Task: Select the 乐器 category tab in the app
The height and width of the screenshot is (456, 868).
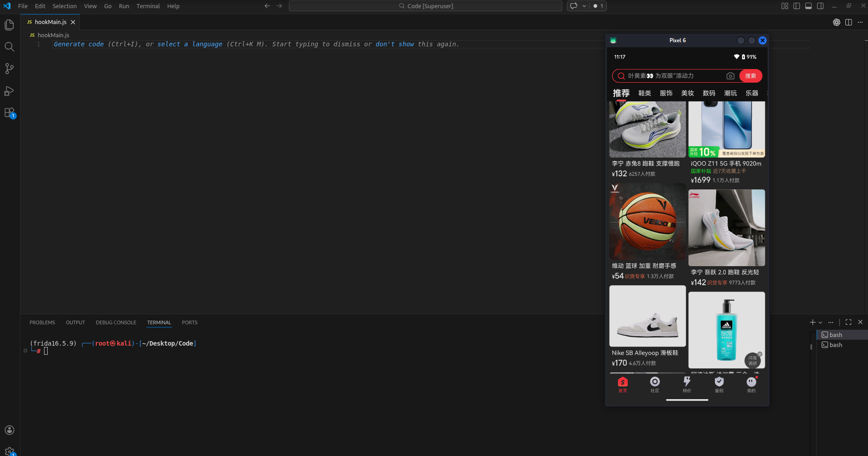Action: pos(752,93)
